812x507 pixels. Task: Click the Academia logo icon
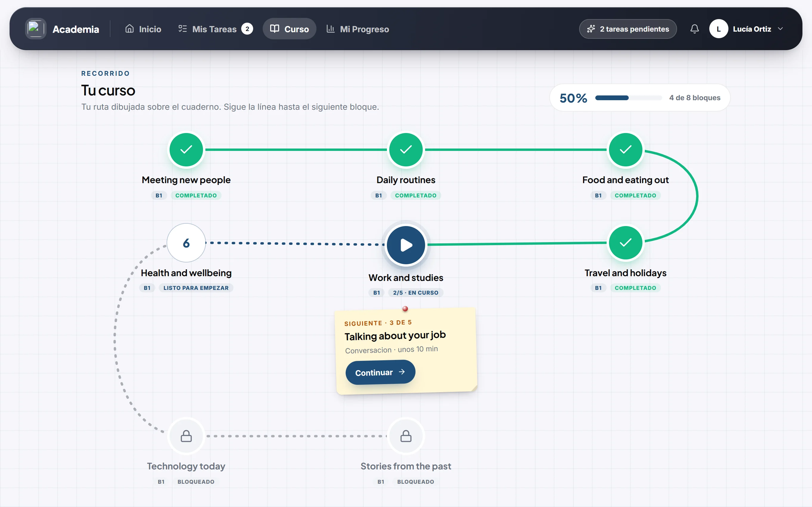36,29
